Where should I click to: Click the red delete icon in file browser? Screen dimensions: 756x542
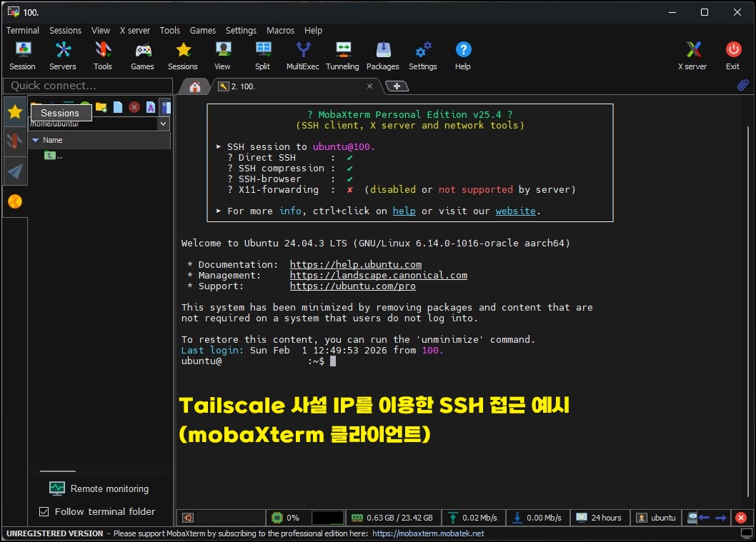(x=134, y=107)
